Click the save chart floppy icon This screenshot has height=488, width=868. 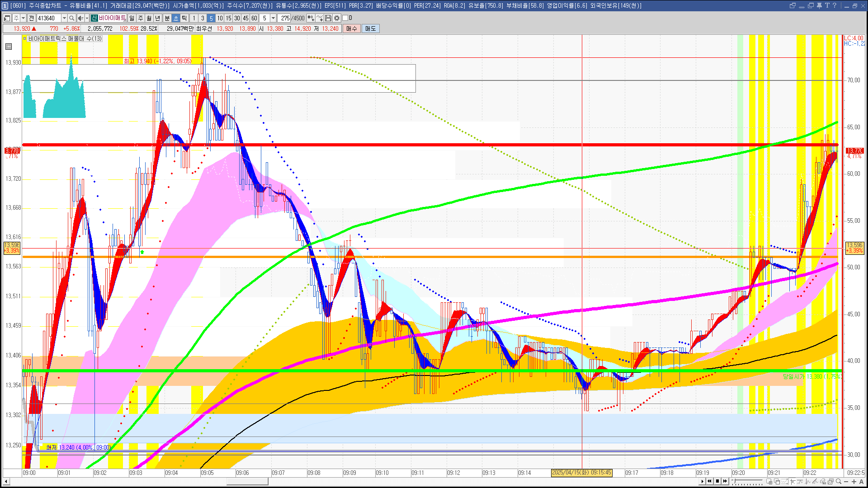click(x=328, y=18)
